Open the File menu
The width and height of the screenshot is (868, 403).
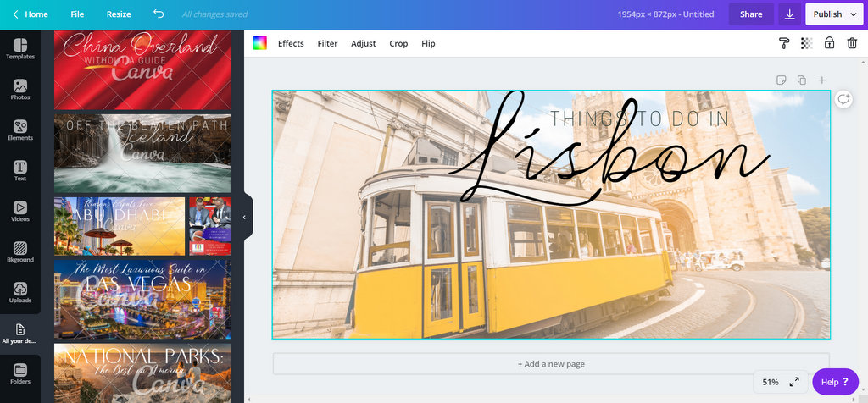click(77, 14)
